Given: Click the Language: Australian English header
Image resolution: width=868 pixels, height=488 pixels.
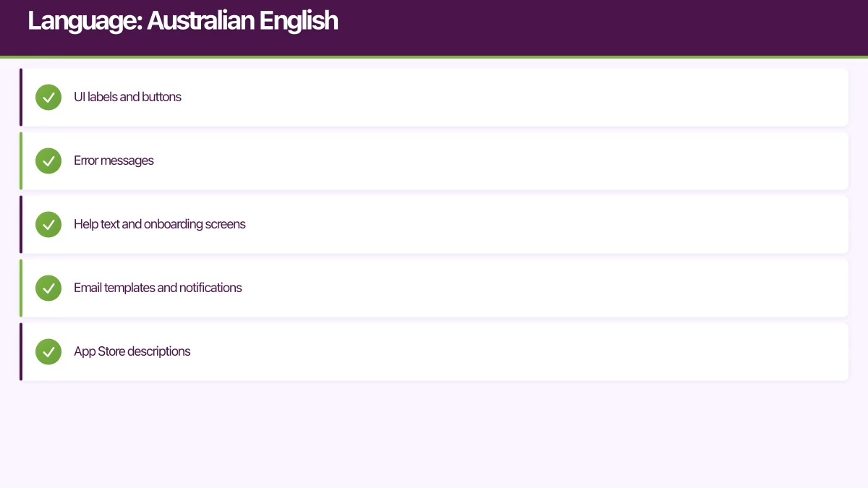Looking at the screenshot, I should 183,21.
